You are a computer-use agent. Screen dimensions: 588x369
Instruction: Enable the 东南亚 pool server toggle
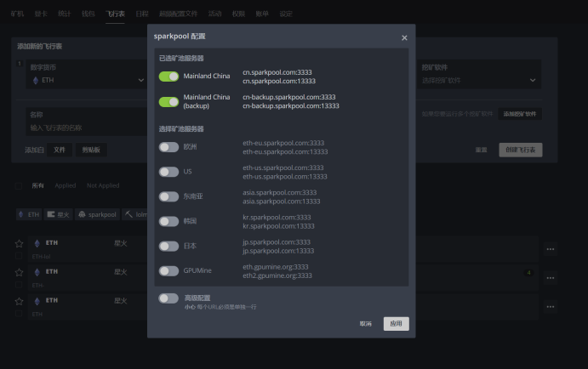[168, 196]
